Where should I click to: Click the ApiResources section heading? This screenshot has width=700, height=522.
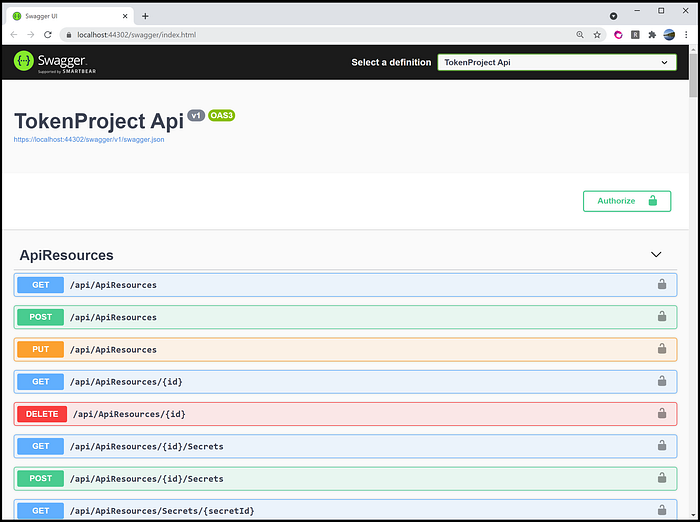tap(67, 255)
